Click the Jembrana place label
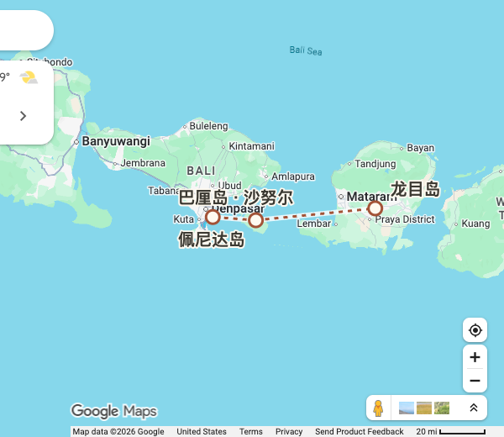Viewport: 504px width, 437px height. point(143,163)
